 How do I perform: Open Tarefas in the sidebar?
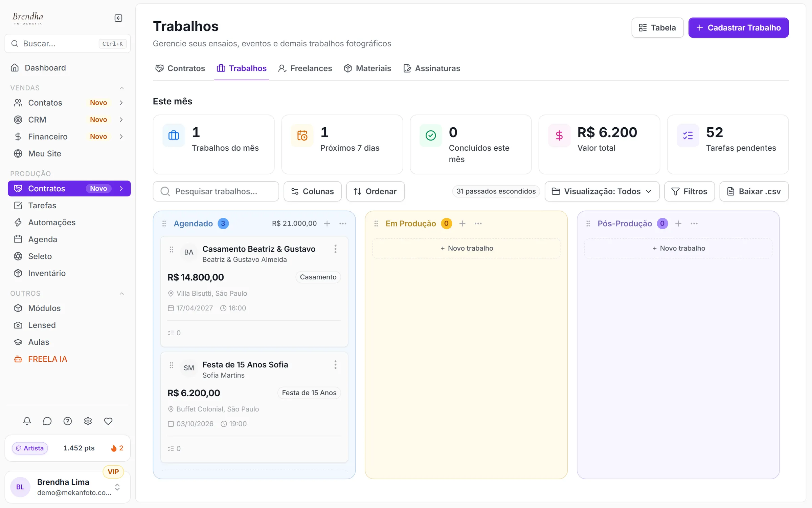click(x=69, y=206)
